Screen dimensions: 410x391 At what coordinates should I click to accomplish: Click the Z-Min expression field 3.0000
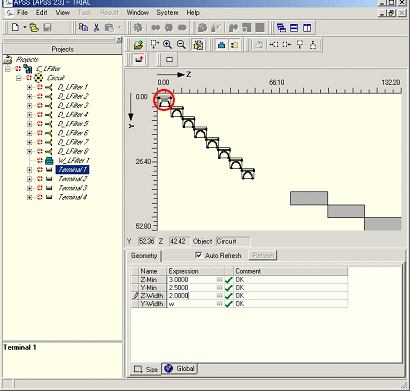pos(192,280)
